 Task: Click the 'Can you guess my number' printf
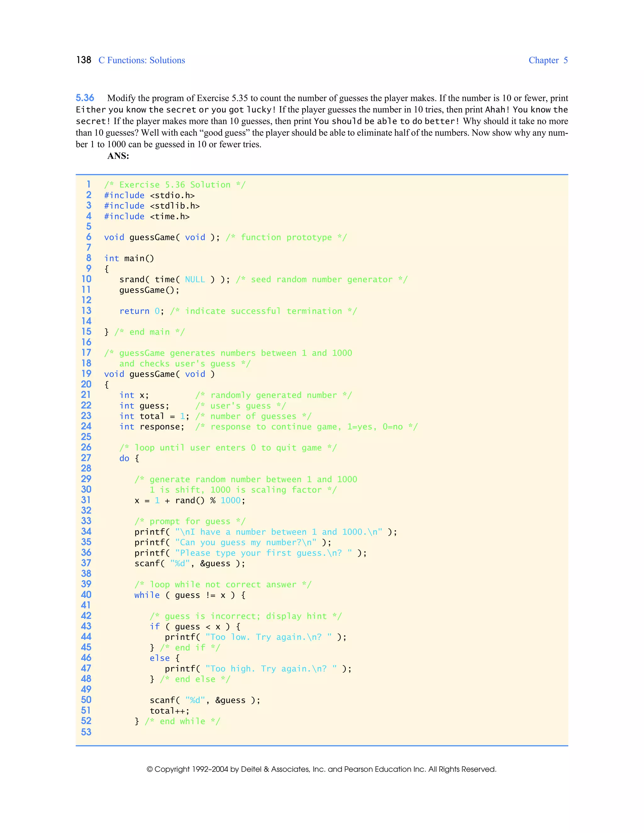[x=233, y=542]
